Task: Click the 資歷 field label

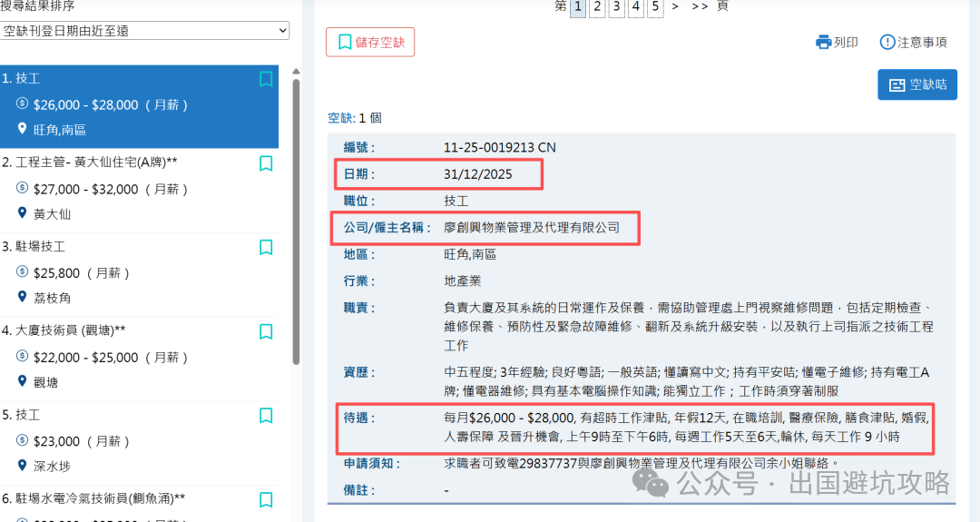Action: point(358,372)
